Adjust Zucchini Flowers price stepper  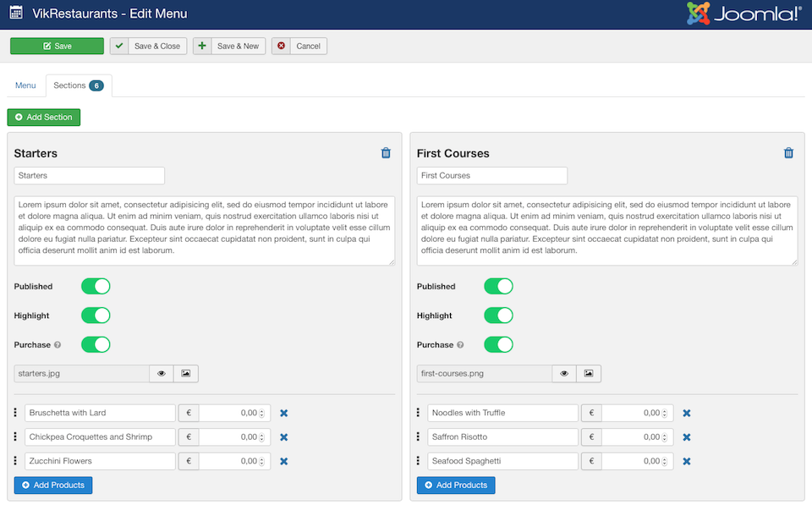point(261,462)
